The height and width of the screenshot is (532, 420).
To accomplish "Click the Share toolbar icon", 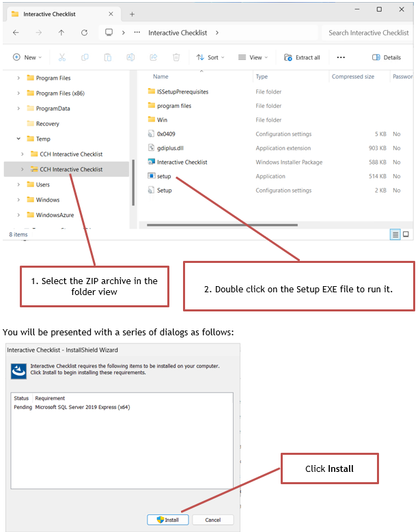I will 154,57.
